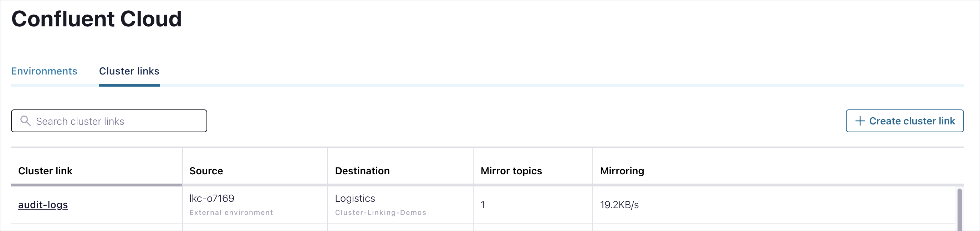
Task: Click the Destination column header
Action: (362, 171)
